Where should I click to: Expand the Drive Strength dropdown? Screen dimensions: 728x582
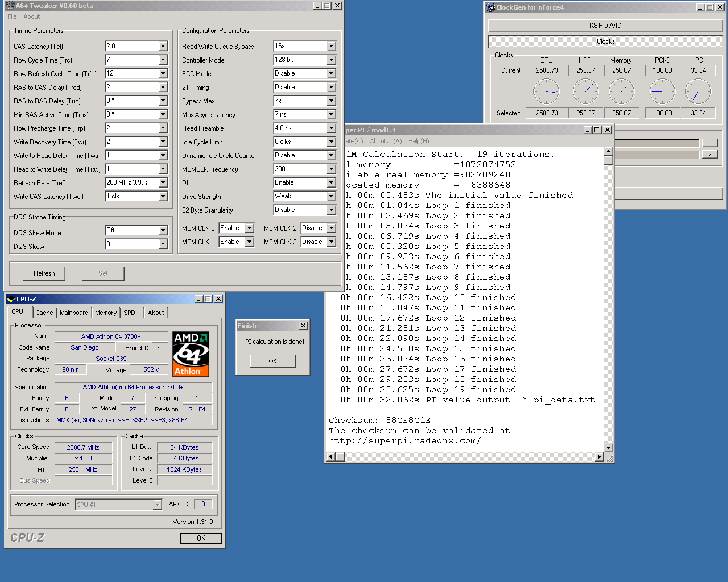coord(331,196)
